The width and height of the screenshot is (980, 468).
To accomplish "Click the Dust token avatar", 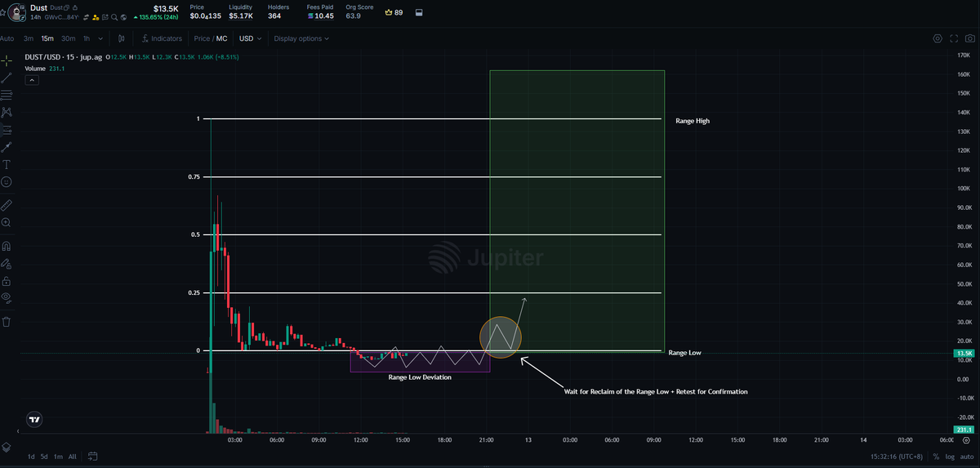I will pos(16,11).
